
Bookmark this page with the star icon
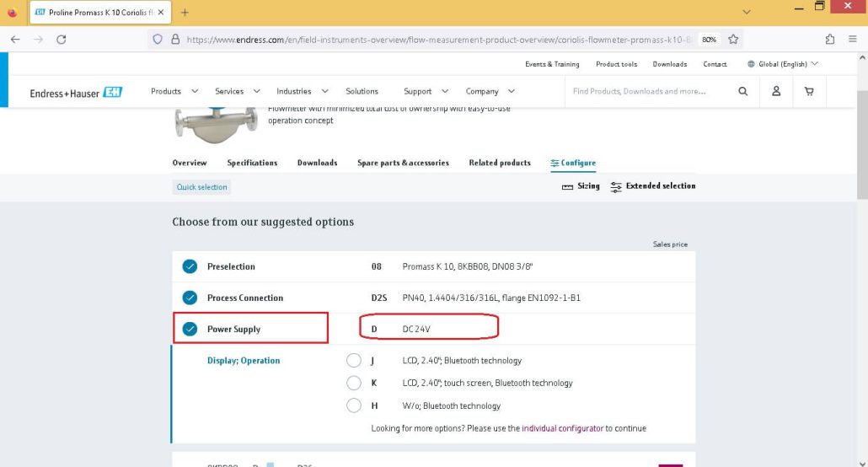[x=733, y=40]
